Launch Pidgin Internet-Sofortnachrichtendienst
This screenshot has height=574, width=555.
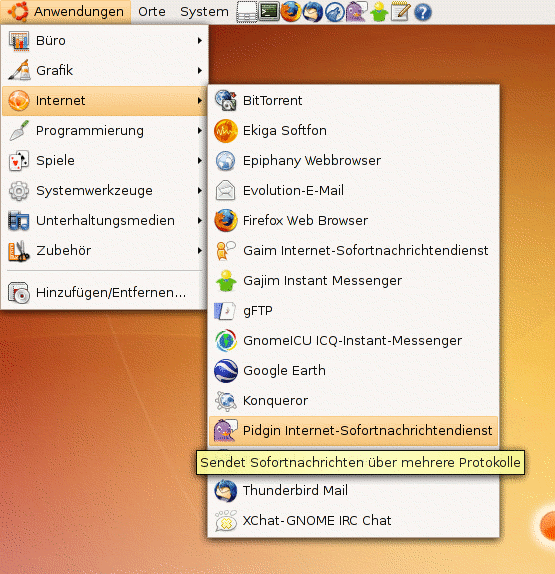353,430
